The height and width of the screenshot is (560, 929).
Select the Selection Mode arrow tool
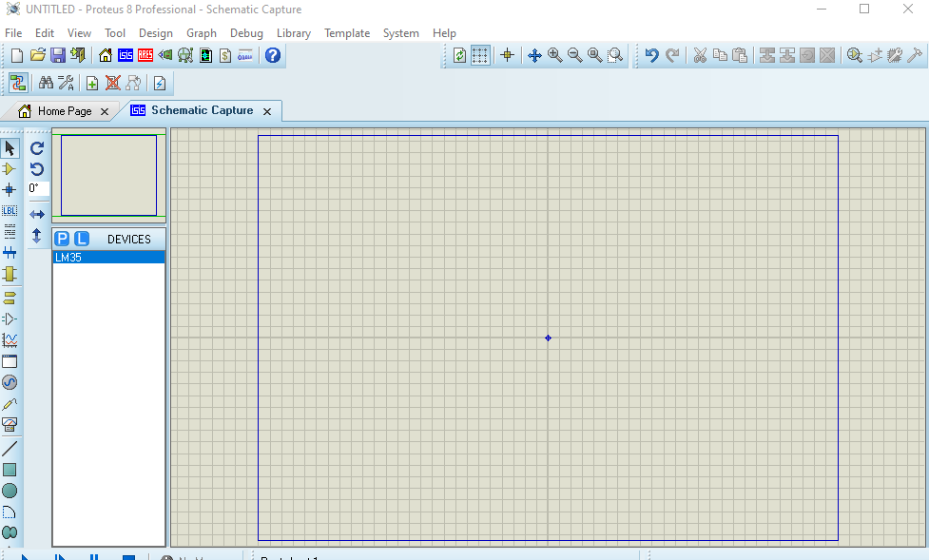tap(10, 148)
